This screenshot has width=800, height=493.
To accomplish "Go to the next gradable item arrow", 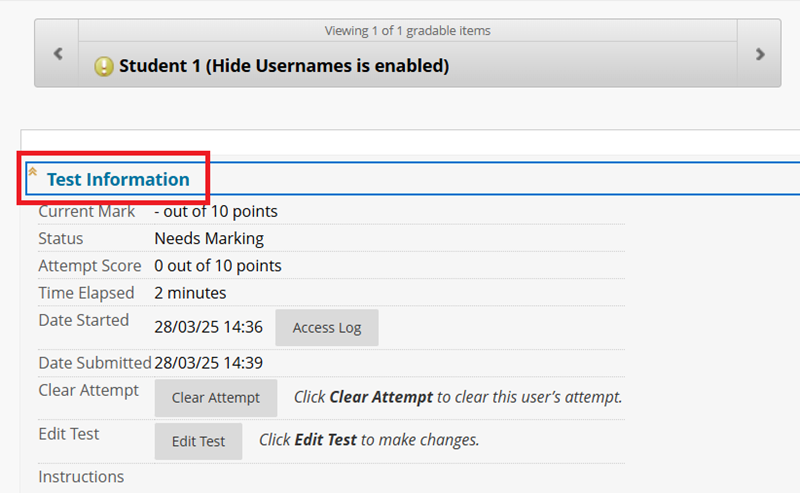I will tap(760, 54).
